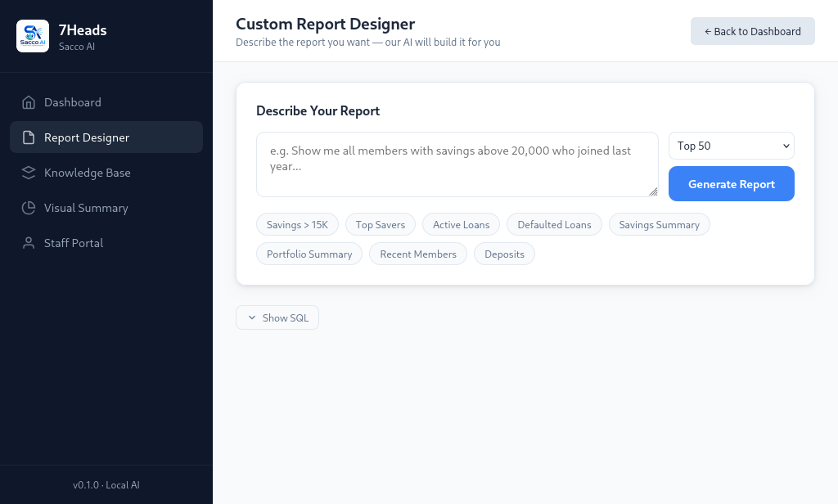The image size is (838, 504).
Task: Choose the Deposits preset chip
Action: [504, 254]
